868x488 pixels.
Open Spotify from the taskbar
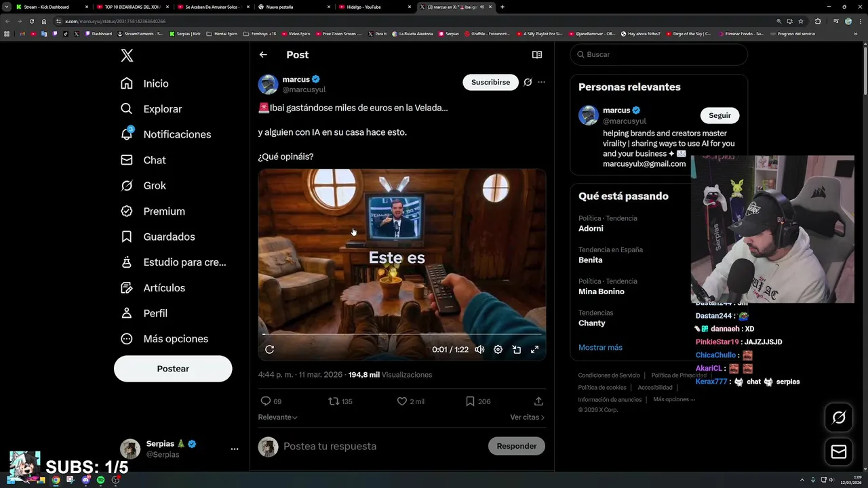pos(100,480)
